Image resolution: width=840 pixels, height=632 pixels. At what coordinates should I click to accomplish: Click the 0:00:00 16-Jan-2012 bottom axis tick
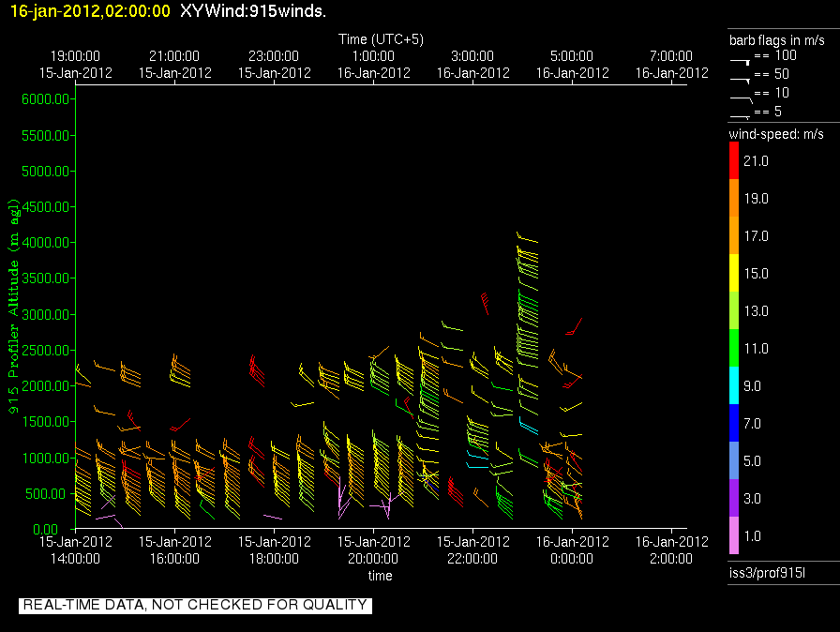pyautogui.click(x=572, y=549)
